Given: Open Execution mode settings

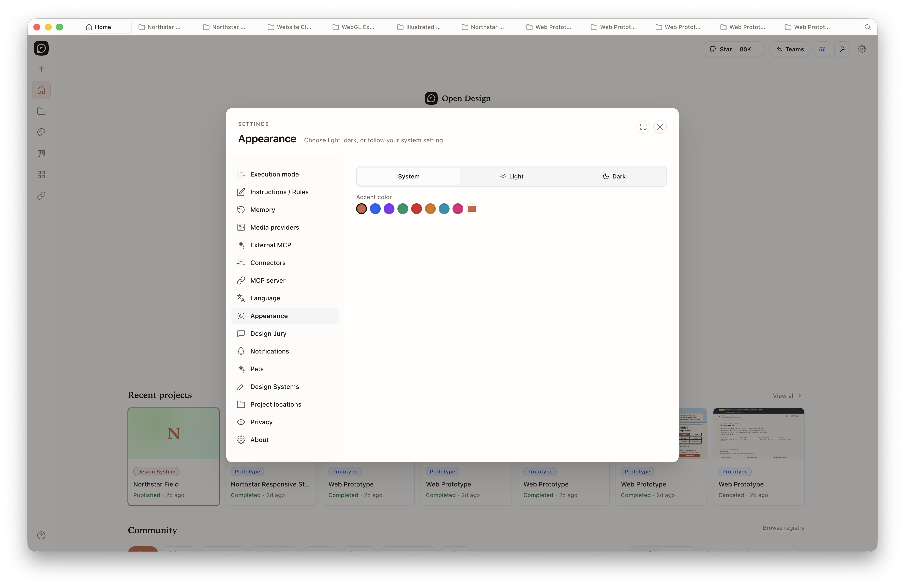Looking at the screenshot, I should coord(285,175).
